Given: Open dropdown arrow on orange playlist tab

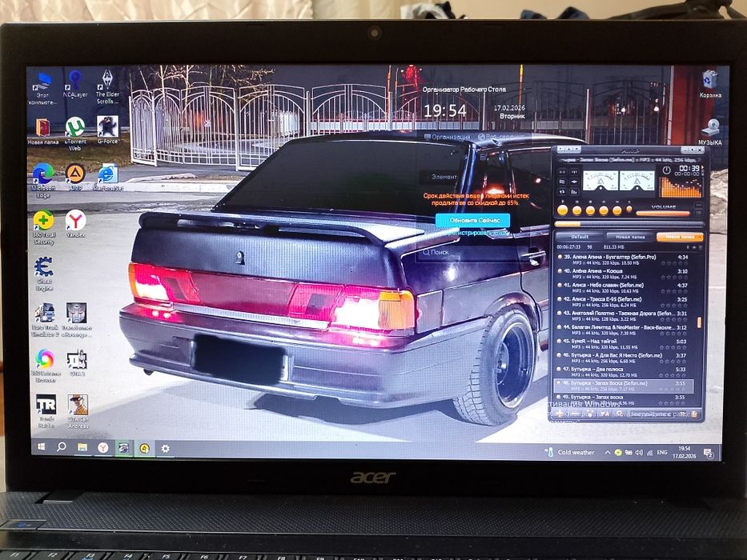Looking at the screenshot, I should point(699,236).
